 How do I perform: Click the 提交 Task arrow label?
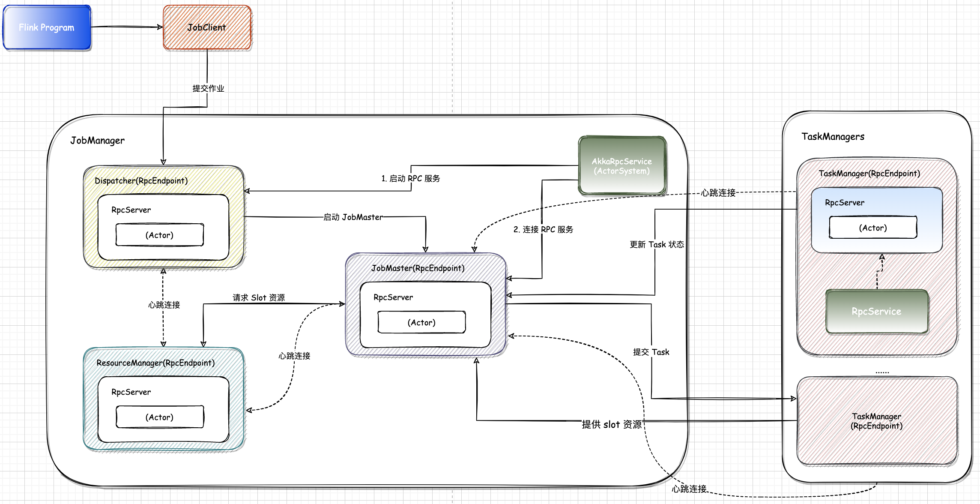[x=651, y=352]
